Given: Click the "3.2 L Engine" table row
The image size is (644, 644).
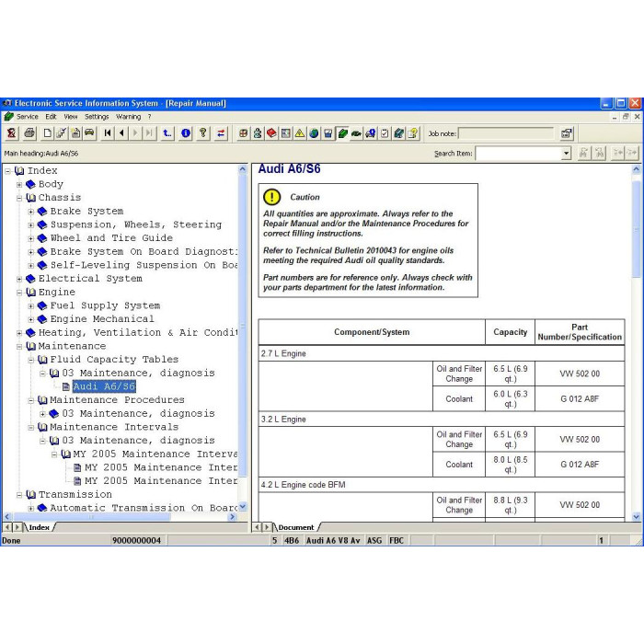Looking at the screenshot, I should pyautogui.click(x=442, y=420).
